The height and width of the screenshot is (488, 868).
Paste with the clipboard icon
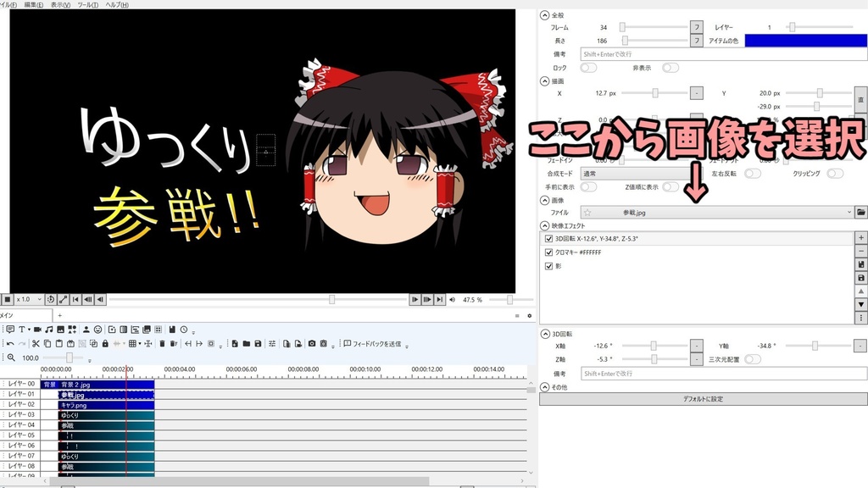(58, 344)
